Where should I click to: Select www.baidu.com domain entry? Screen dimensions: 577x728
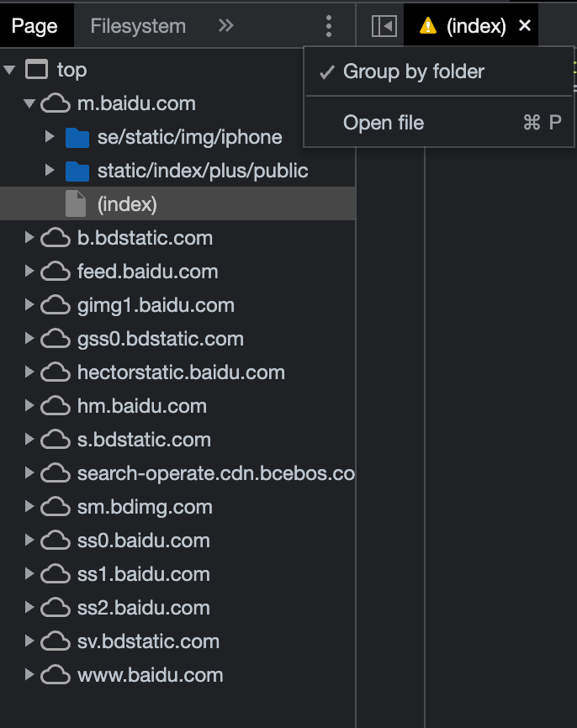click(150, 675)
